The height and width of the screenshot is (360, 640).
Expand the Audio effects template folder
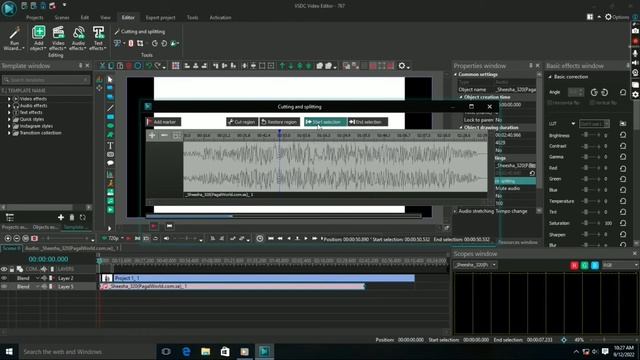(9, 106)
